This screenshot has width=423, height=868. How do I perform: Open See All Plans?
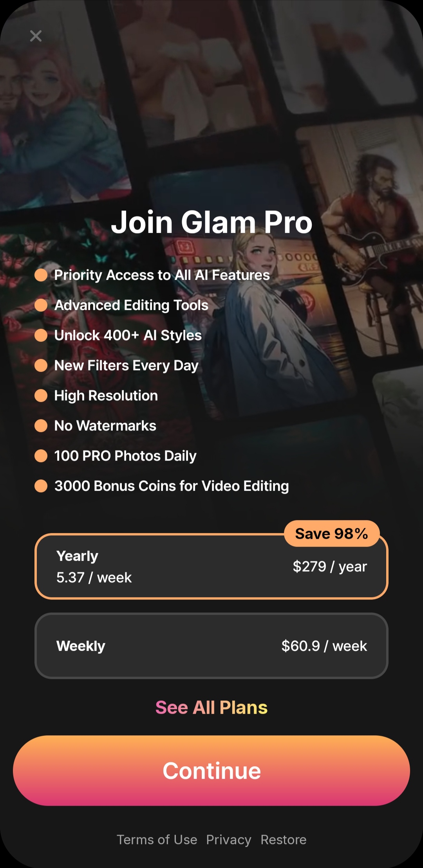click(x=211, y=708)
